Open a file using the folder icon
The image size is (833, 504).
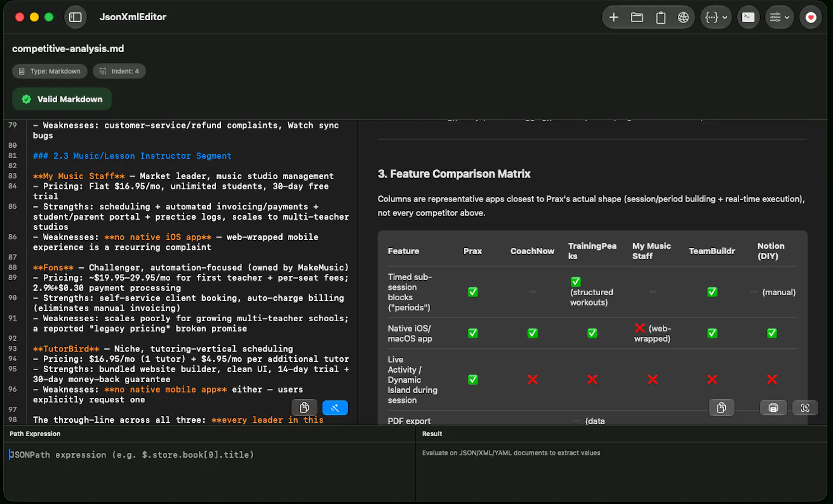tap(637, 17)
